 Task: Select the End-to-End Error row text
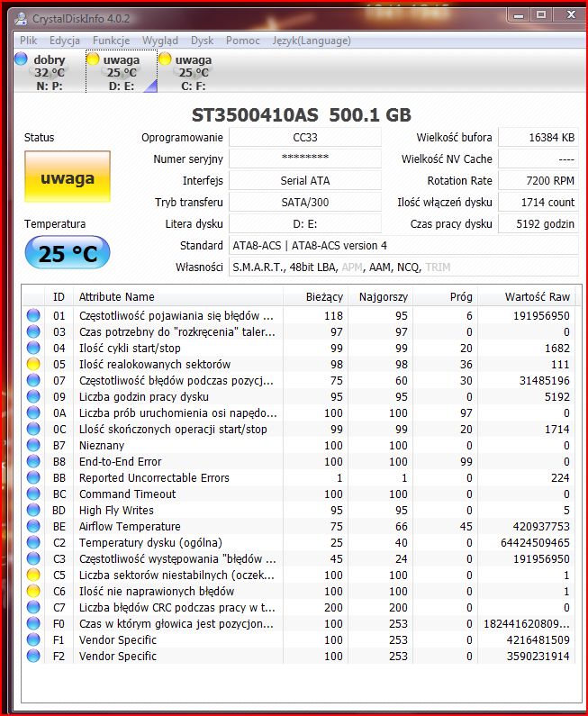pyautogui.click(x=120, y=462)
